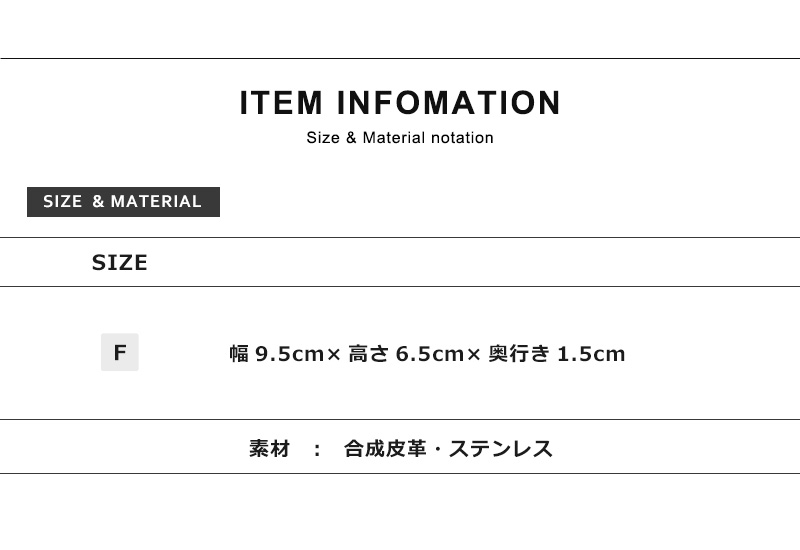
Task: Click the word INFOMATION in heading
Action: pyautogui.click(x=449, y=103)
